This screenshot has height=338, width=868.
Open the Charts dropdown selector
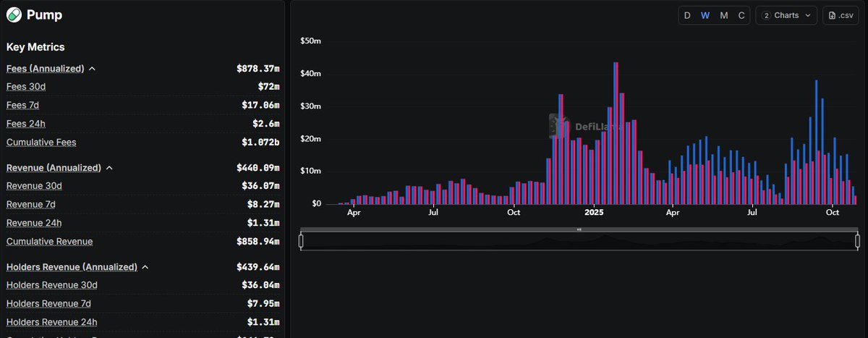tap(786, 15)
